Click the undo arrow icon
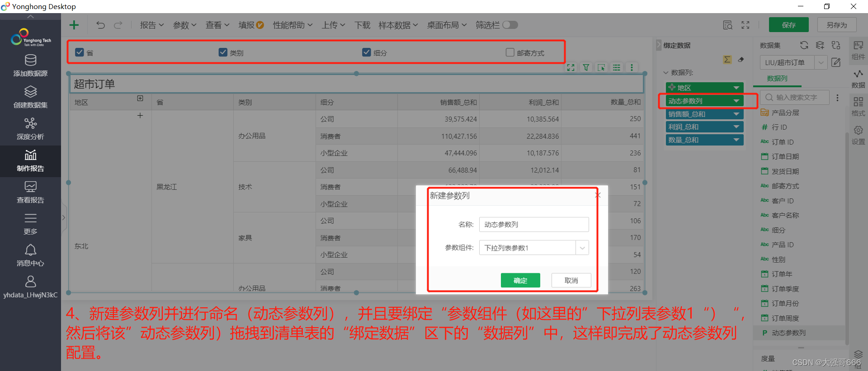This screenshot has width=868, height=371. (x=100, y=25)
